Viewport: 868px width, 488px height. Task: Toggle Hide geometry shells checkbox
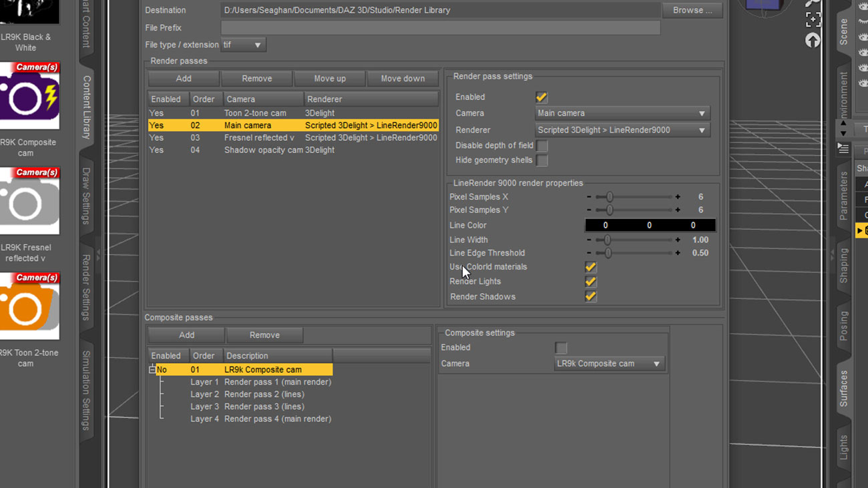(542, 160)
